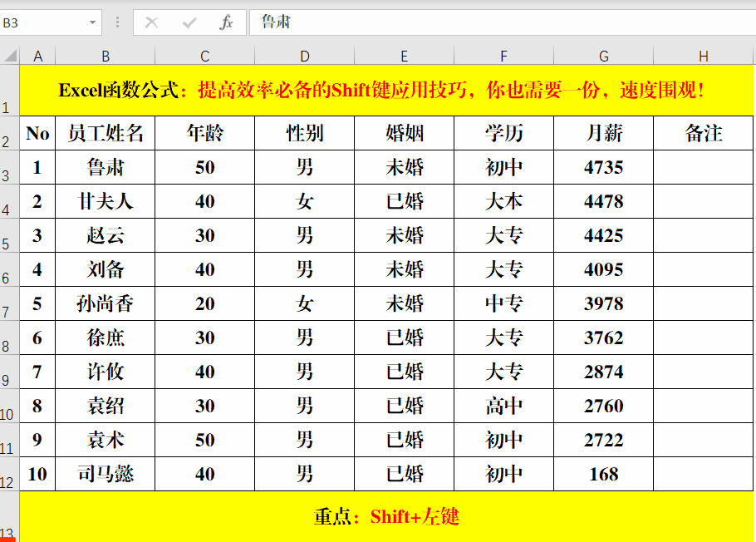The width and height of the screenshot is (756, 542).
Task: Select the cell containing 刘备
Action: (x=106, y=269)
